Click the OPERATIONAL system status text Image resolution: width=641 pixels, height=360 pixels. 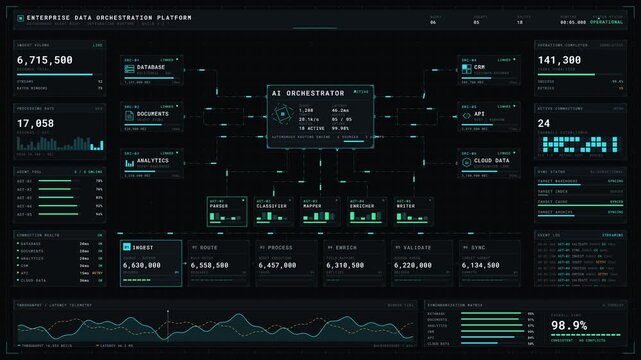[x=606, y=22]
